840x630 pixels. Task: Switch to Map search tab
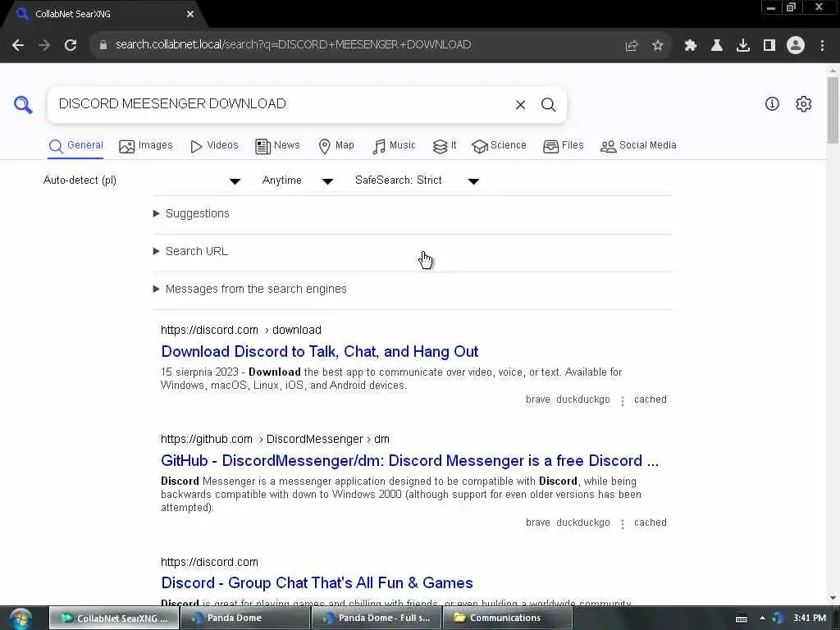(x=336, y=146)
